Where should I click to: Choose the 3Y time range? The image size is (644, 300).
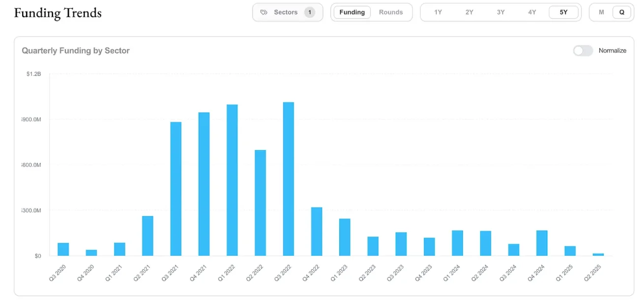(x=500, y=12)
